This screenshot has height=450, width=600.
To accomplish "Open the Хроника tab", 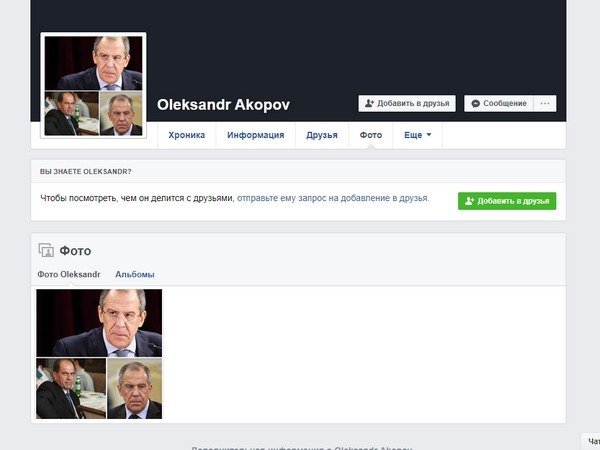I will coord(187,135).
